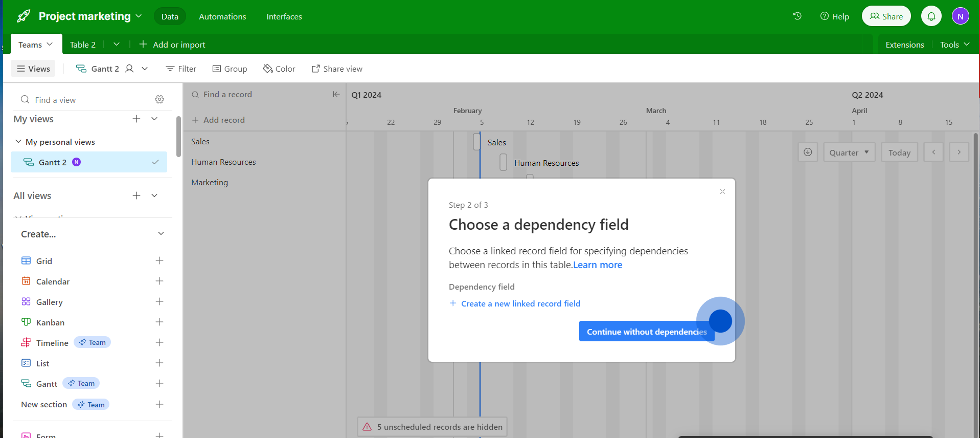Click the Gantt 2 collaborator person icon

tap(129, 69)
